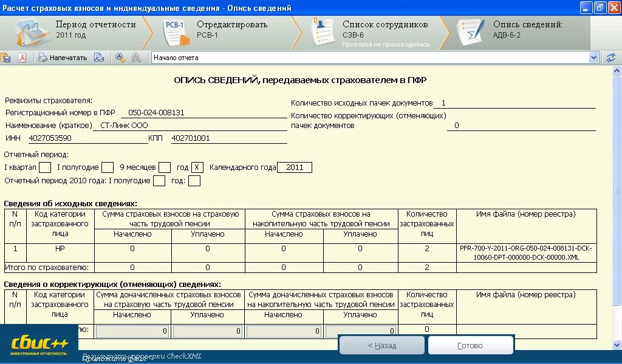The image size is (622, 364).
Task: Click the XML file name cell
Action: (x=527, y=253)
